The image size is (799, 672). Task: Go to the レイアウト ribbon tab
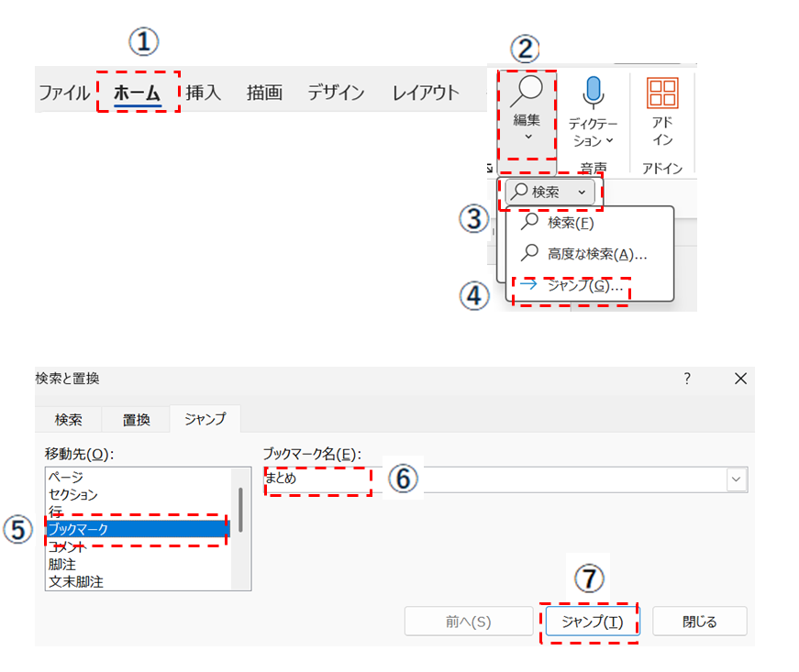tap(426, 93)
